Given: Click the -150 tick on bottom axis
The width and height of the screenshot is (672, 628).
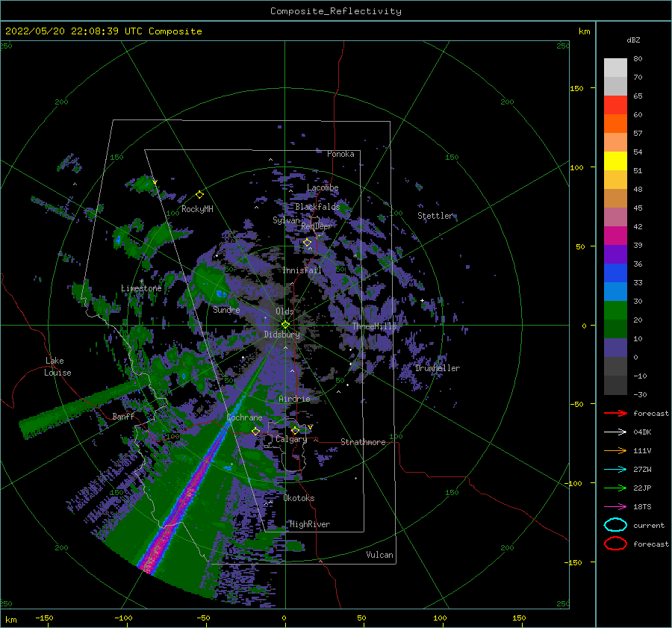Looking at the screenshot, I should (x=44, y=618).
